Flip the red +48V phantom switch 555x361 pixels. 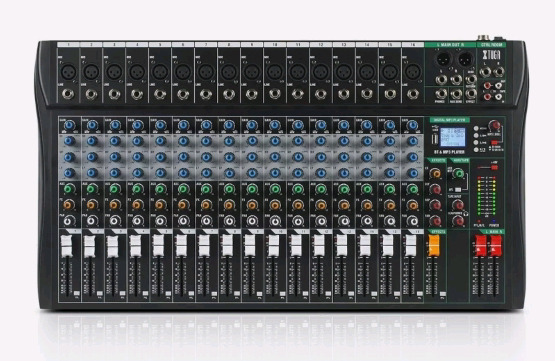point(493,167)
